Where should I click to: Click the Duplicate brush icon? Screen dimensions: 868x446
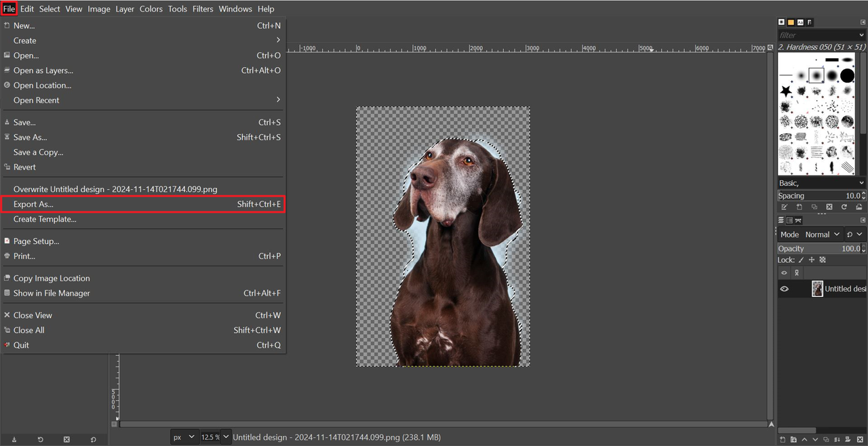click(814, 207)
